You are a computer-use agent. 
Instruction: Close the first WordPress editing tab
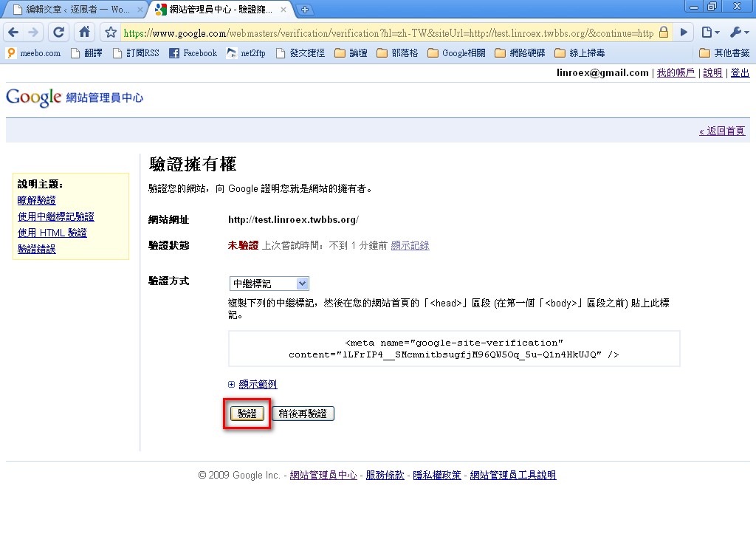[x=140, y=9]
